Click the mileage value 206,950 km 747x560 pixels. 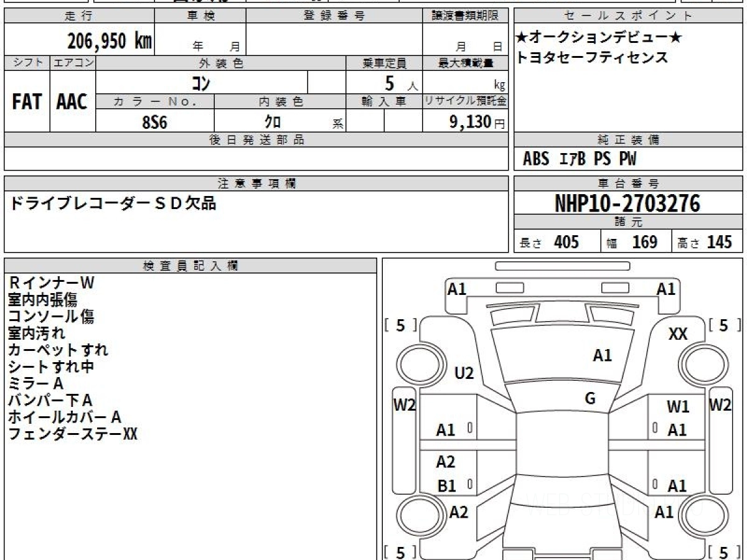[110, 41]
